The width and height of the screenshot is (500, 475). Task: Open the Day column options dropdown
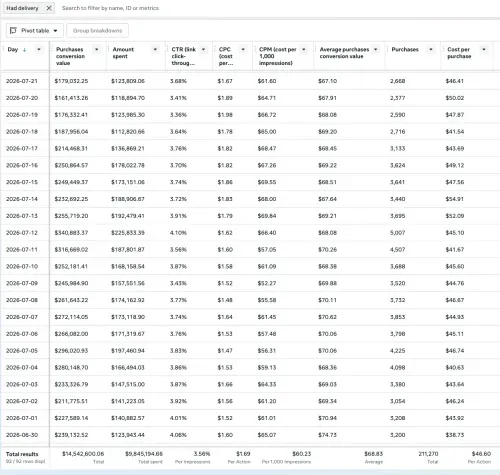[39, 49]
